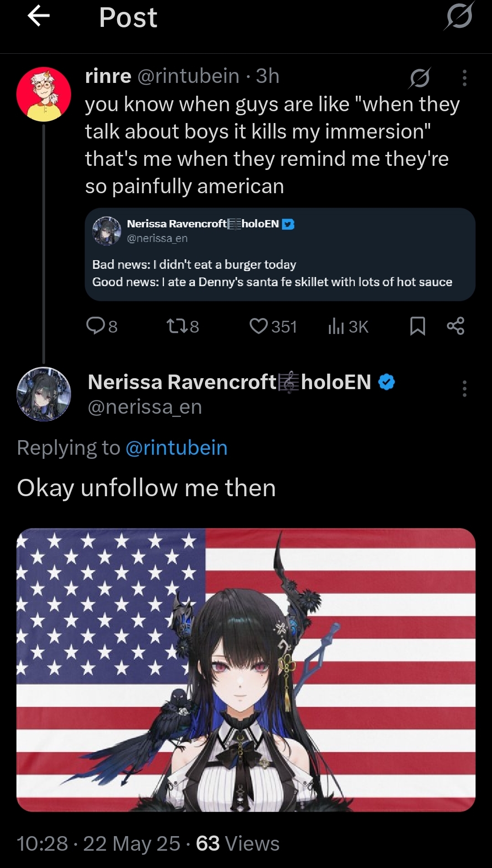Open more options menu on rinre's post
The image size is (492, 868).
point(464,78)
